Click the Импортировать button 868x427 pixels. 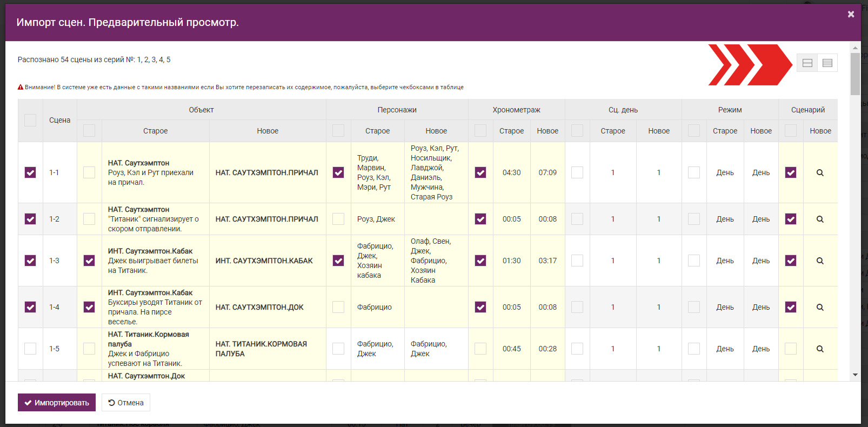(57, 403)
